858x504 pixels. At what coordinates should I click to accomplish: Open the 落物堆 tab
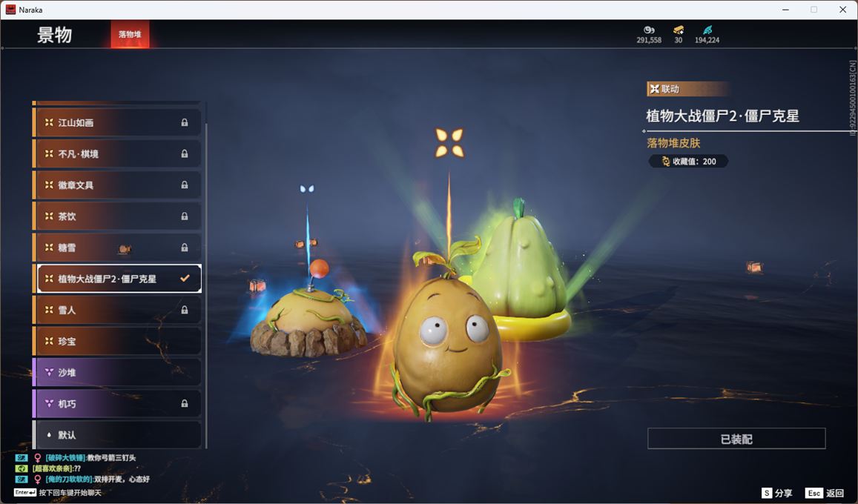click(130, 34)
